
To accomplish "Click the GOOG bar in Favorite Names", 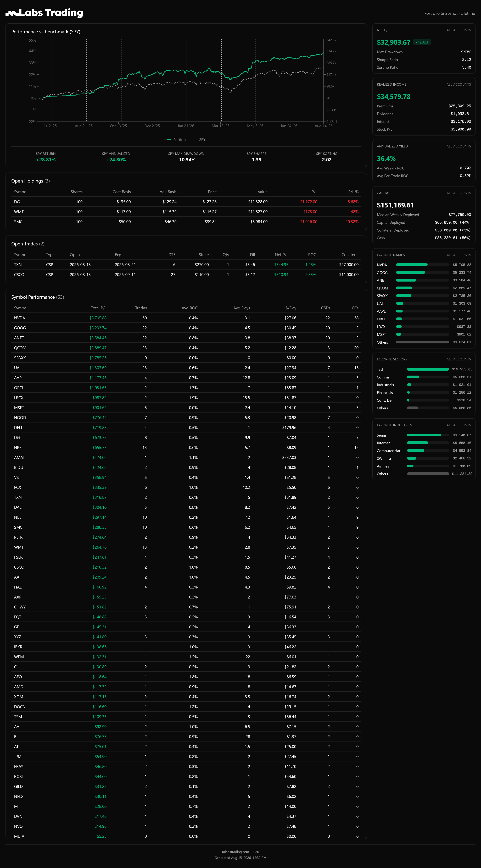I will pos(422,273).
